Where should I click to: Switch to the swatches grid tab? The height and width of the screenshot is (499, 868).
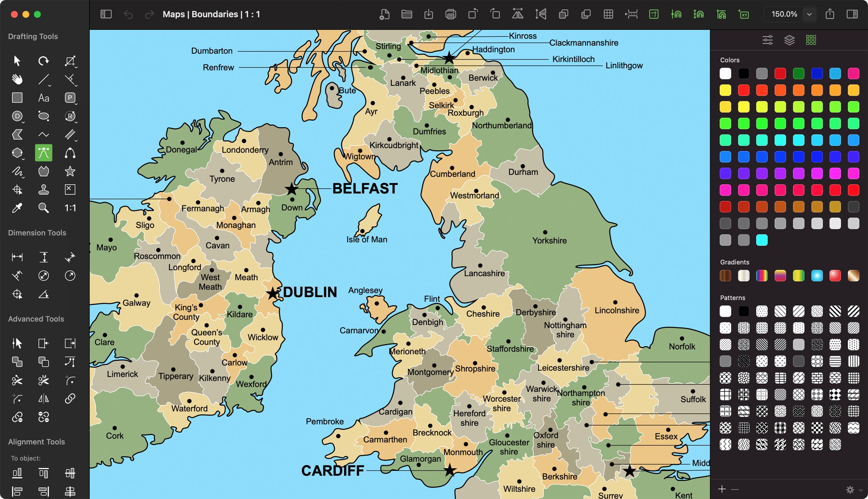[x=811, y=40]
